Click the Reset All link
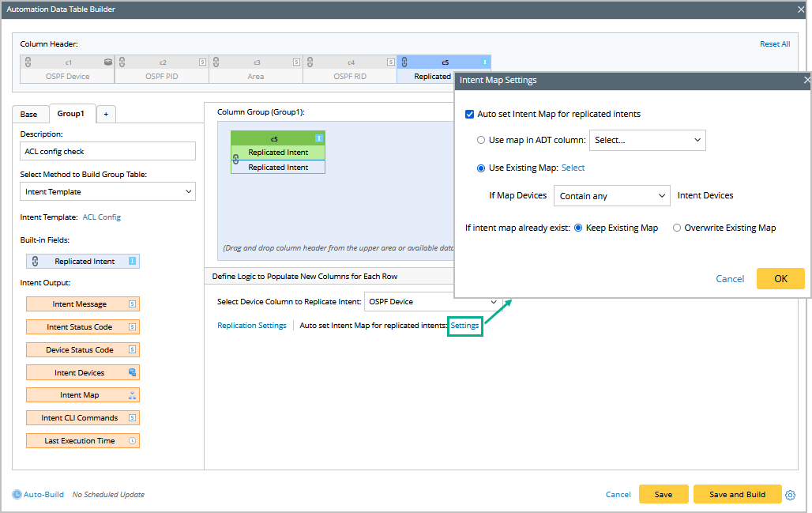This screenshot has height=513, width=812. tap(774, 44)
